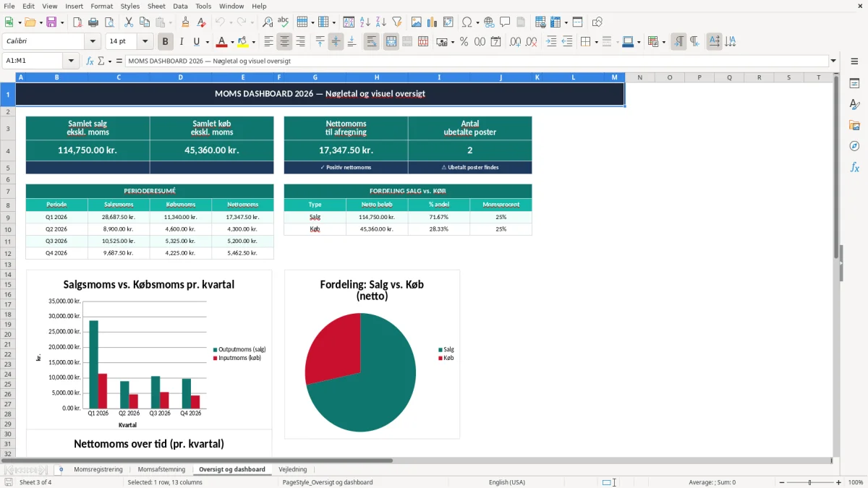Open the background color dropdown arrow

(253, 42)
